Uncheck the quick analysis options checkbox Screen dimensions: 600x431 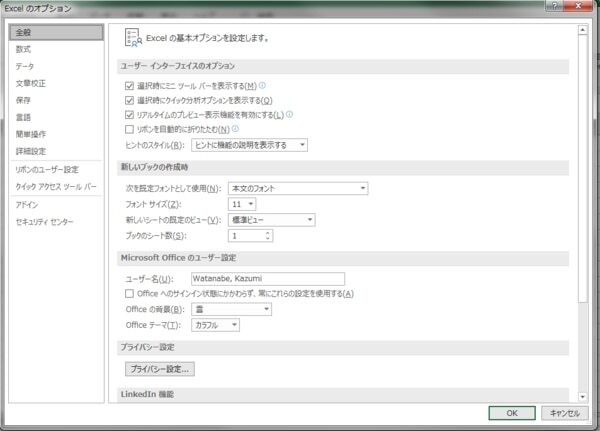[129, 101]
